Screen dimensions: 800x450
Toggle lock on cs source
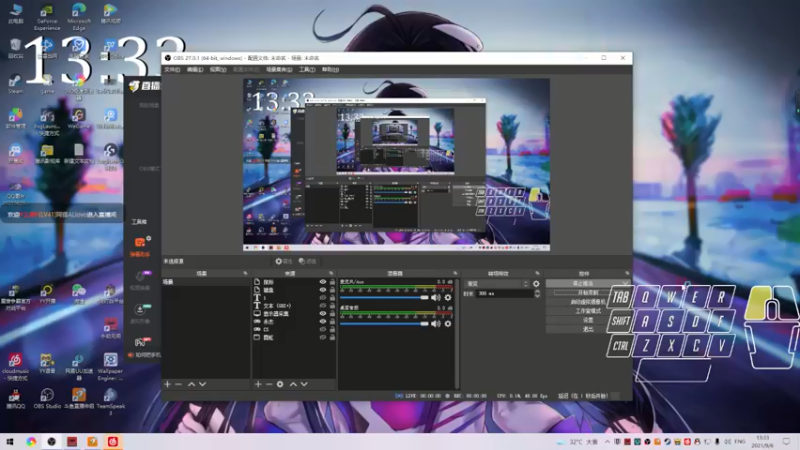[332, 329]
